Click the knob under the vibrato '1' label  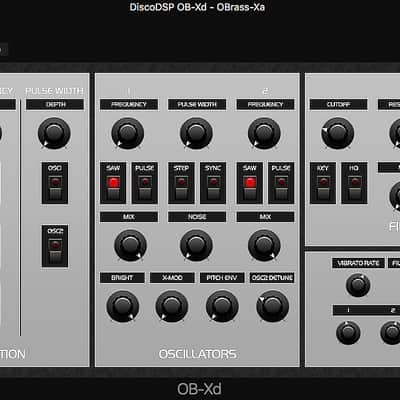tap(348, 333)
